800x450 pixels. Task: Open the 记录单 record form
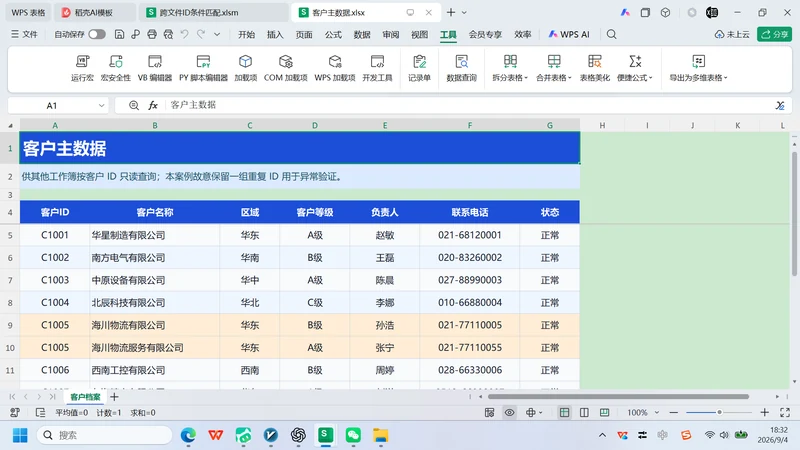[x=419, y=68]
